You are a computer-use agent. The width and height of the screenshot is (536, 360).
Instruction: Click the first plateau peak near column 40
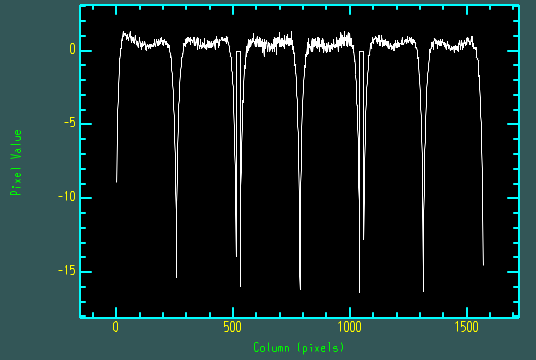pyautogui.click(x=124, y=34)
